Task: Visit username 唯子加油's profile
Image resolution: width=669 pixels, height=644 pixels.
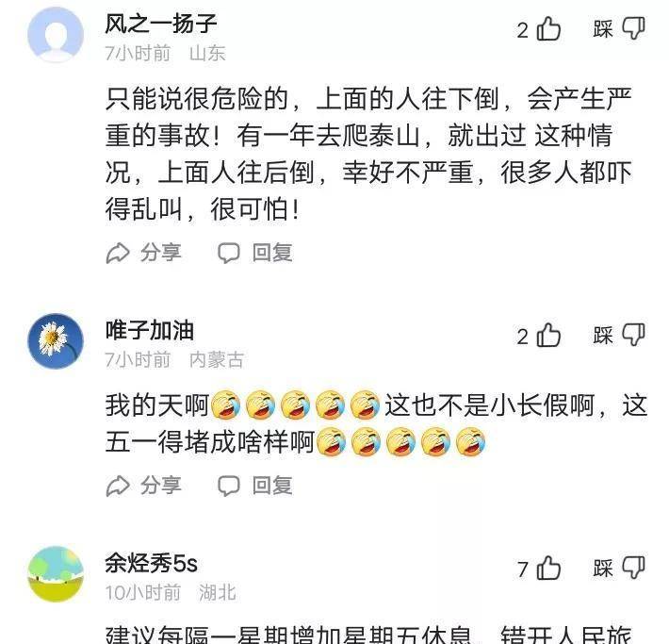Action: tap(149, 331)
